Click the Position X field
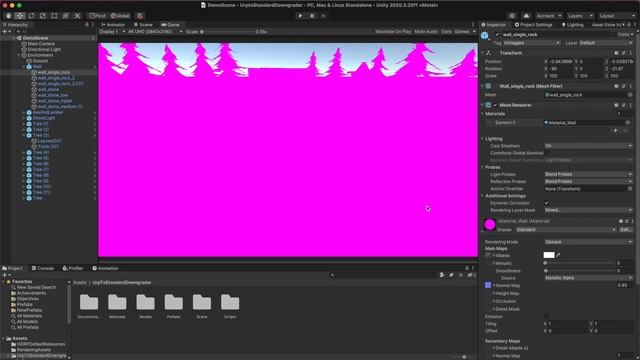The image size is (640, 360). (x=561, y=62)
